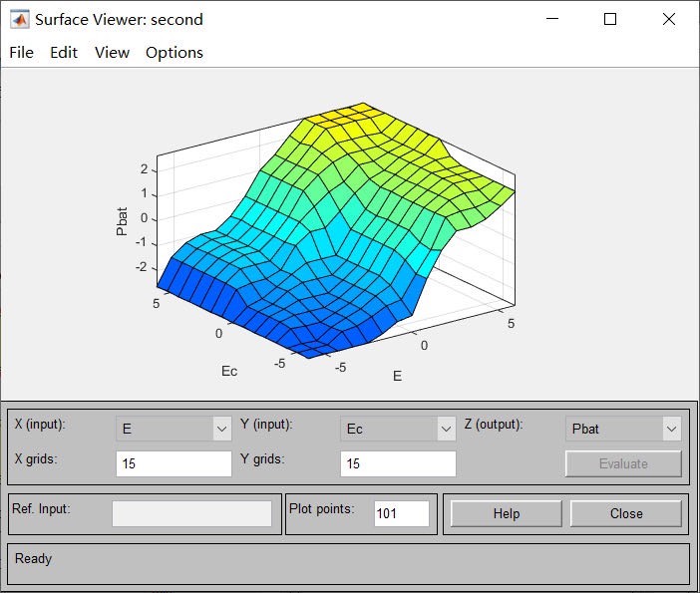The width and height of the screenshot is (700, 593).
Task: Click the E axis label below plot
Action: click(397, 376)
